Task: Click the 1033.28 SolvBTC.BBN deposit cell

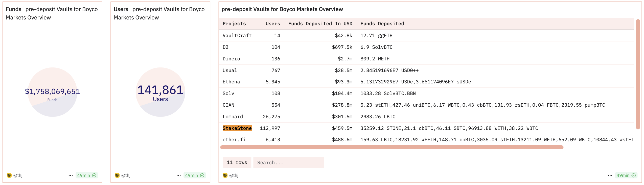Action: 388,93
